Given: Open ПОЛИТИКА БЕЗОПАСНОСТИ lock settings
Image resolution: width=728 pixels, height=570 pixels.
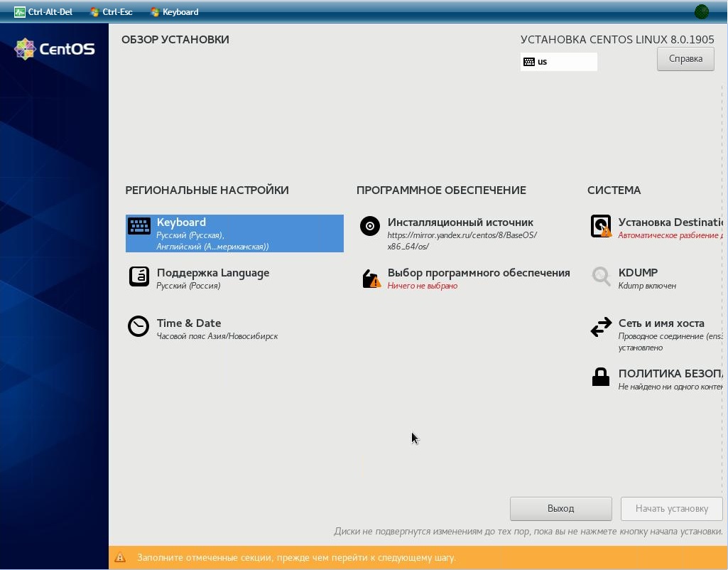Looking at the screenshot, I should pyautogui.click(x=656, y=379).
